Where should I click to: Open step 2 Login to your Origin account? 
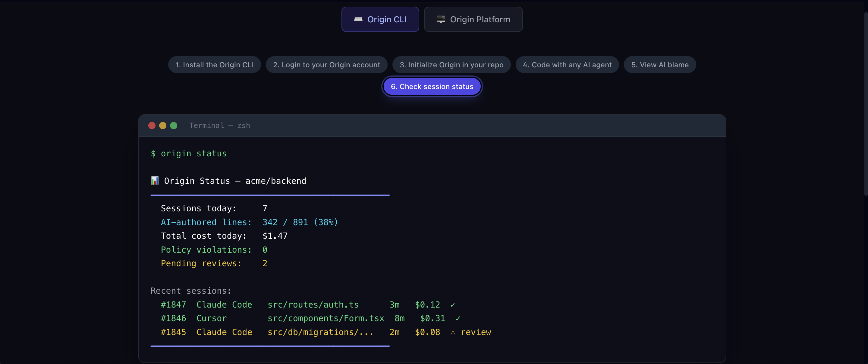326,65
